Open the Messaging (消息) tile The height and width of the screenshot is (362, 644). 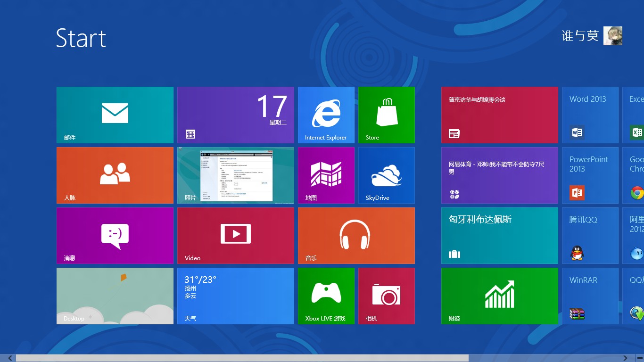[x=115, y=236]
